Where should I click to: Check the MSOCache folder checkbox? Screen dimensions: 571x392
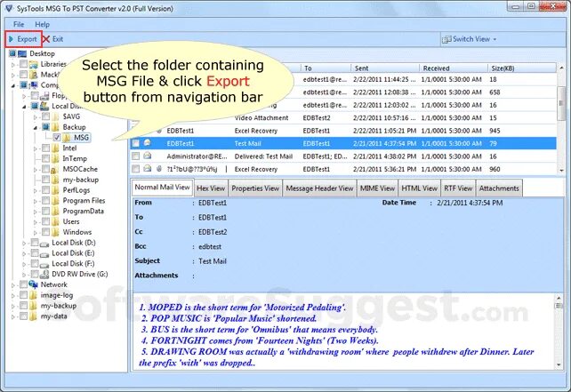pyautogui.click(x=46, y=169)
